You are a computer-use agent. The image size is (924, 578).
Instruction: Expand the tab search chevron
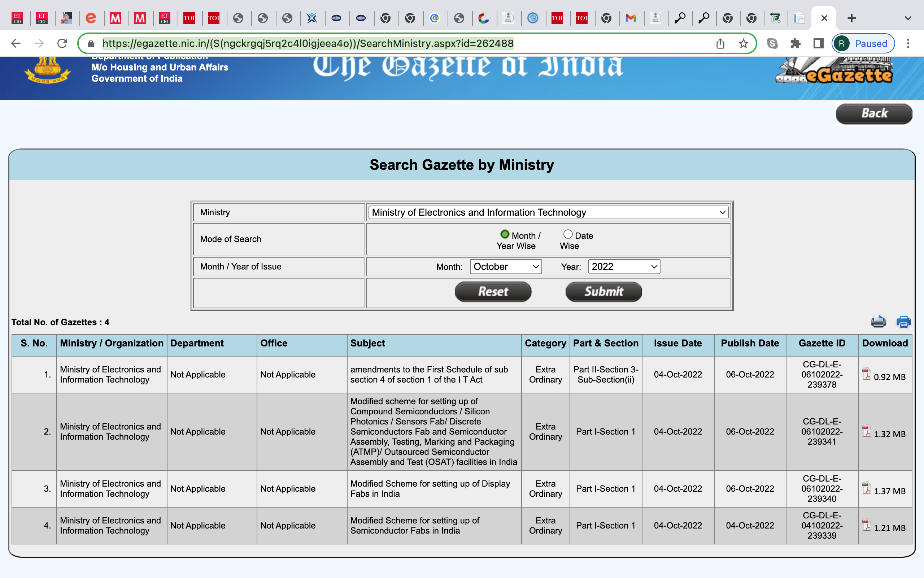tap(908, 18)
